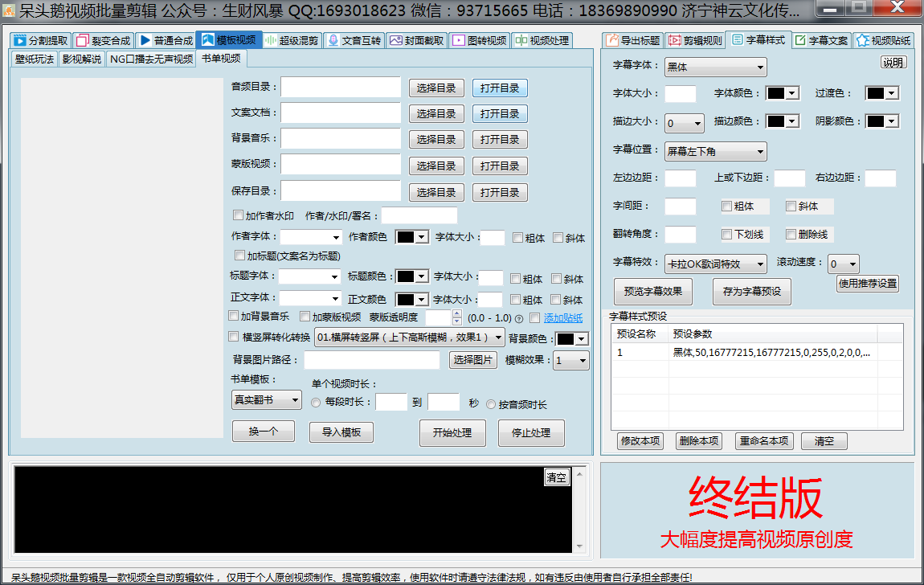Select the 每段时长 radio button

click(x=316, y=403)
